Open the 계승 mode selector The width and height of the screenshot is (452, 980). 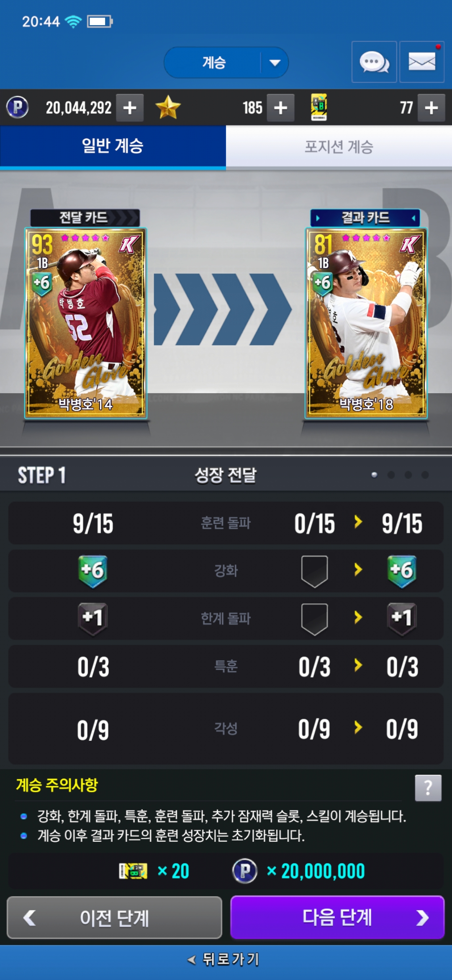[226, 62]
